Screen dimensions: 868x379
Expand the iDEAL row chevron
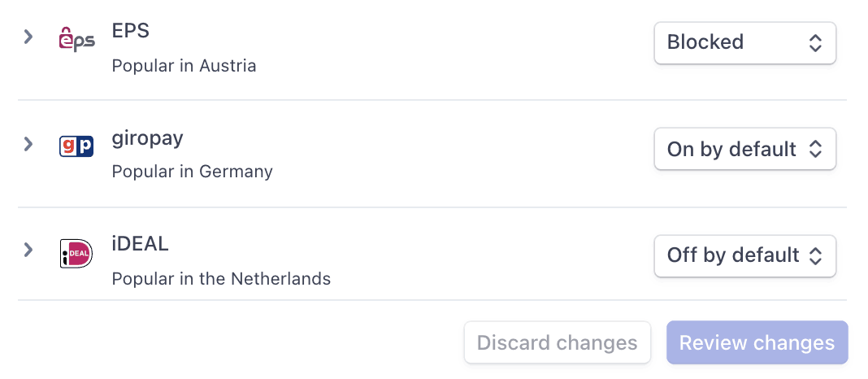point(28,250)
